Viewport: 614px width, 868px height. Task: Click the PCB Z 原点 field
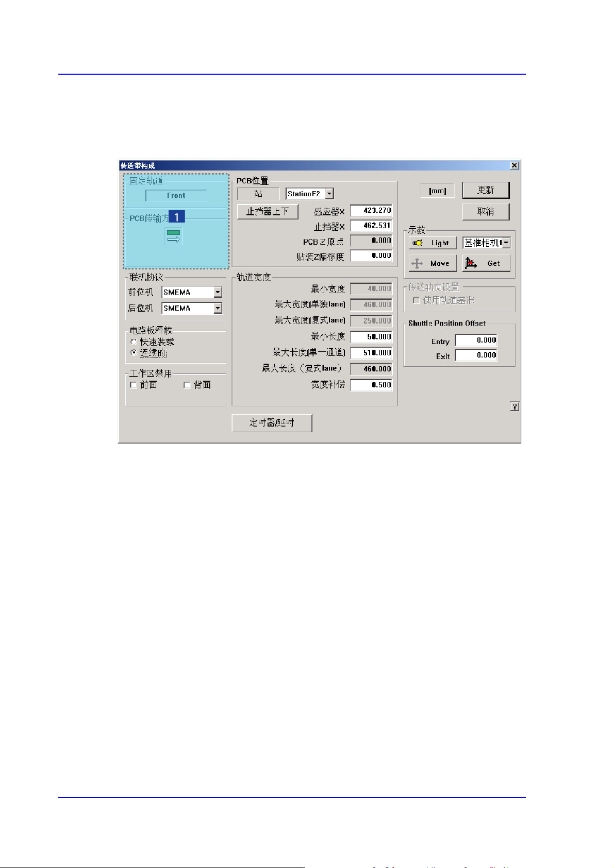point(371,241)
